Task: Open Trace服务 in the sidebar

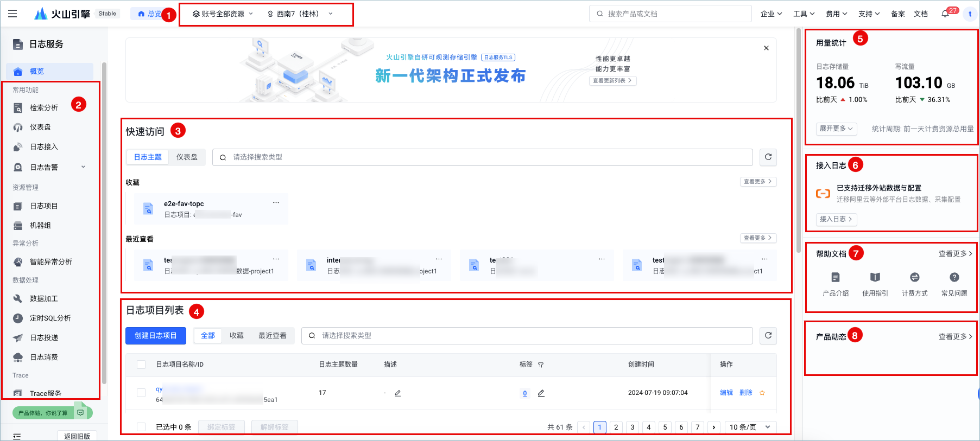Action: click(45, 394)
